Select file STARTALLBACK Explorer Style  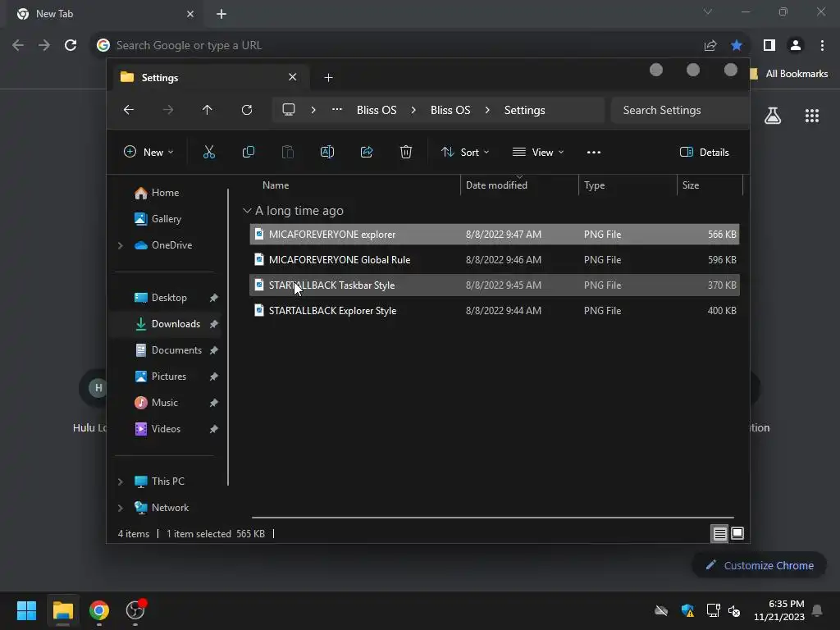(x=495, y=311)
